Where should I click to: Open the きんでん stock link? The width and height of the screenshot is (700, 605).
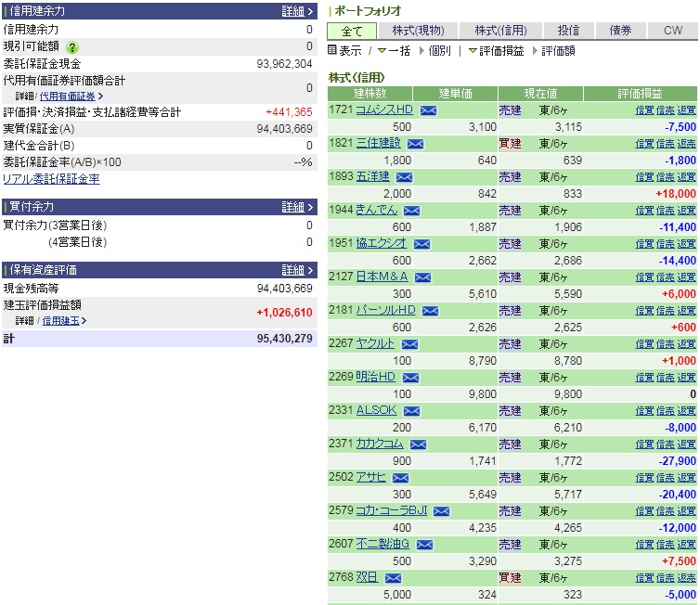[376, 210]
